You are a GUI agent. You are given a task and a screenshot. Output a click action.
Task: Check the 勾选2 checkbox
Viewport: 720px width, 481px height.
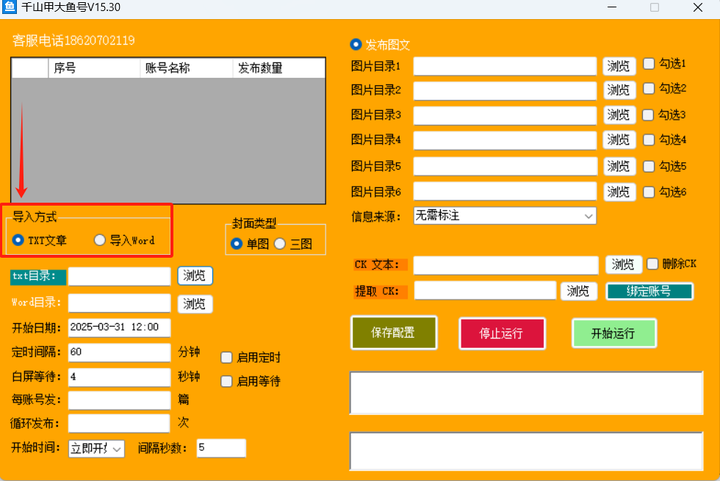point(649,88)
